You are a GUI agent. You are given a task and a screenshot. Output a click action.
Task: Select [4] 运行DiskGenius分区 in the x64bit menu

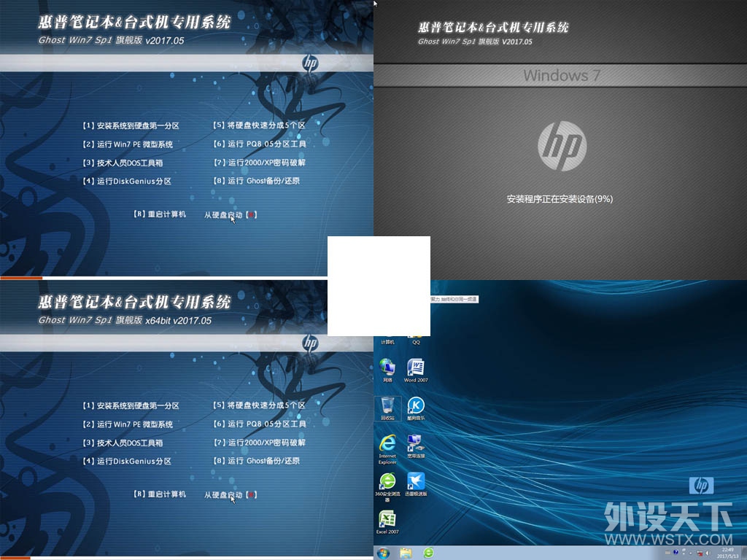(127, 461)
